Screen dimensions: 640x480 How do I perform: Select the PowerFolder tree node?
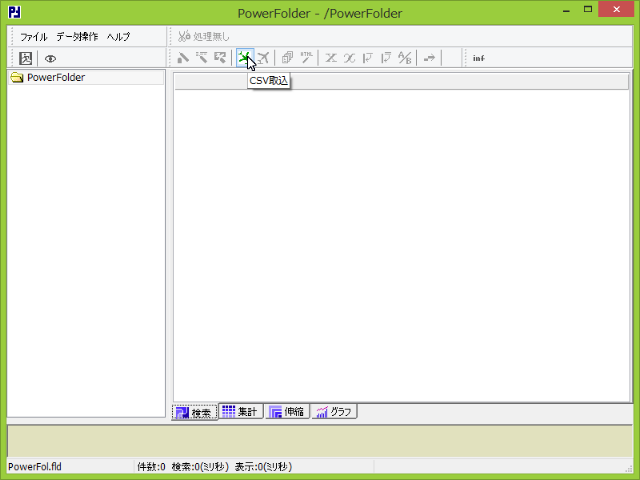pyautogui.click(x=56, y=77)
